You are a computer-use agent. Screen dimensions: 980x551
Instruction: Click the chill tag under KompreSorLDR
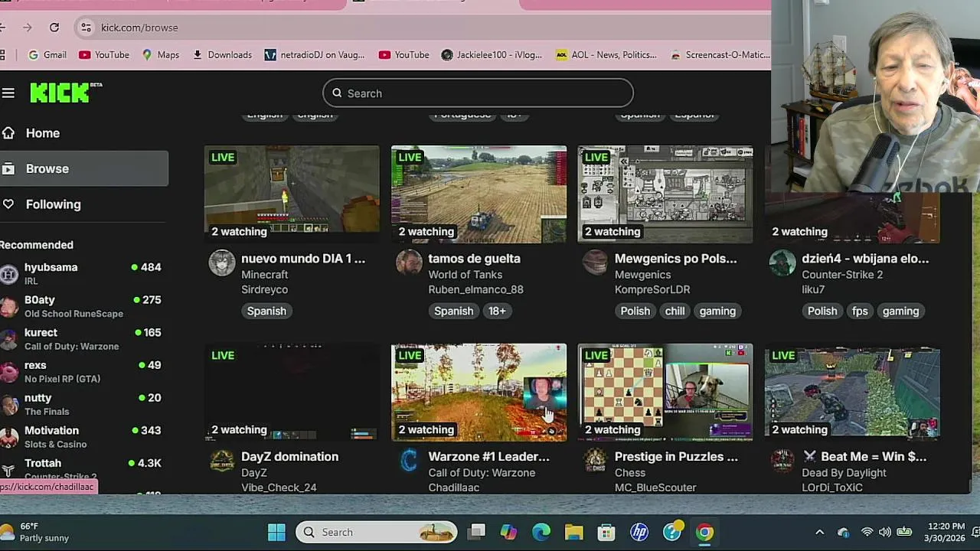[x=675, y=311]
